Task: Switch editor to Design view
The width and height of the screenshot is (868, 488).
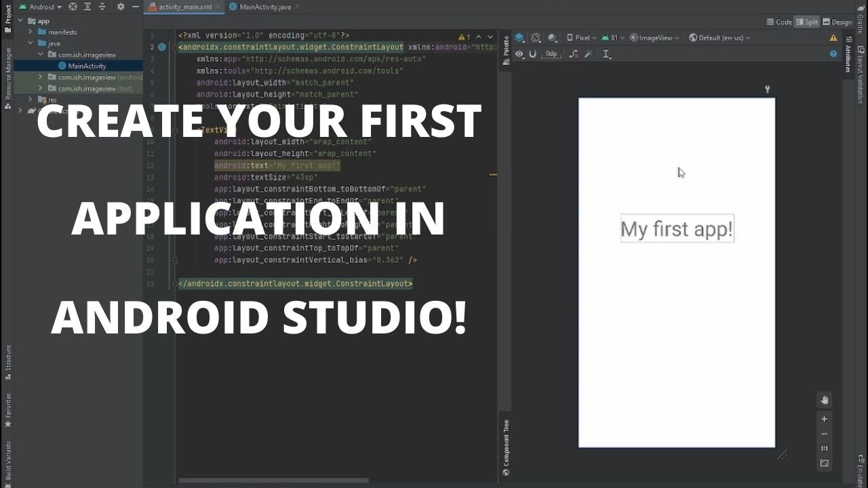Action: point(837,22)
